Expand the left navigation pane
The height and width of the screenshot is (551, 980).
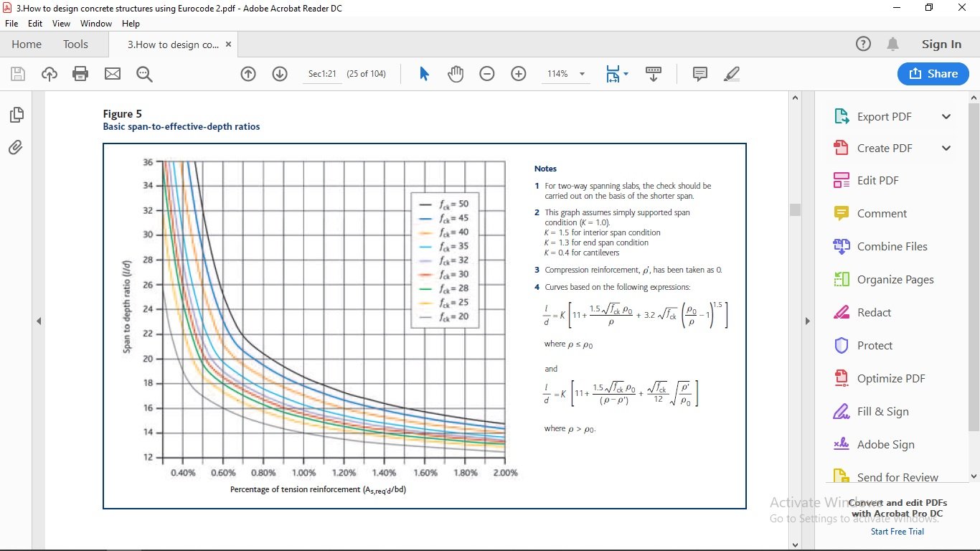coord(39,321)
